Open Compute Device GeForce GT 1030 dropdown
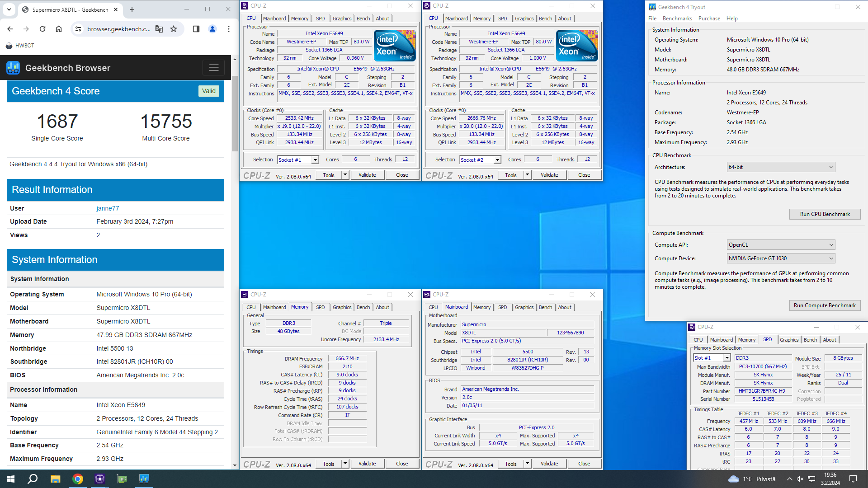 (x=781, y=258)
